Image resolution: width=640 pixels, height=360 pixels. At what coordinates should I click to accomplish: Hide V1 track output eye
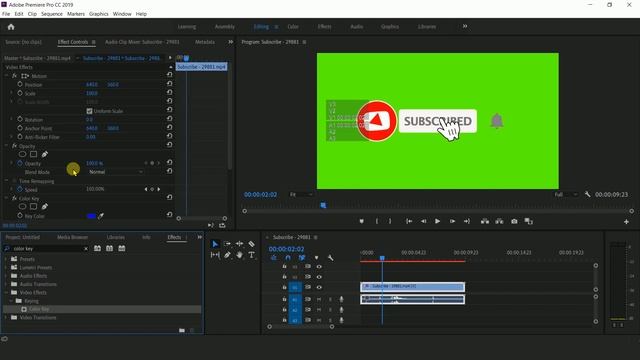319,287
